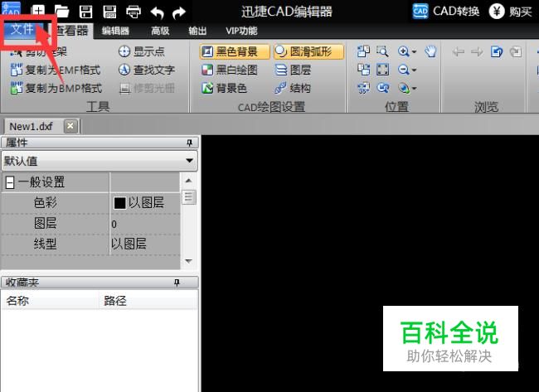The width and height of the screenshot is (539, 392).
Task: Click the blue rotate-left icon in 浏览 group
Action: point(497,52)
